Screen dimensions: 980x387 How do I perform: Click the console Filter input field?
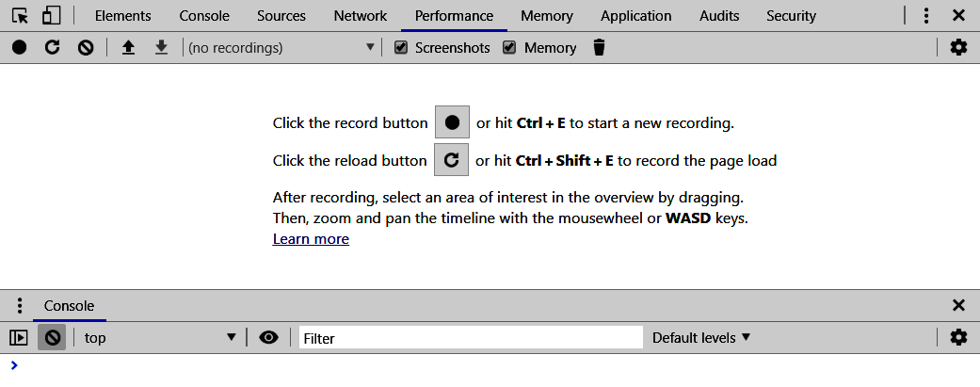[471, 337]
